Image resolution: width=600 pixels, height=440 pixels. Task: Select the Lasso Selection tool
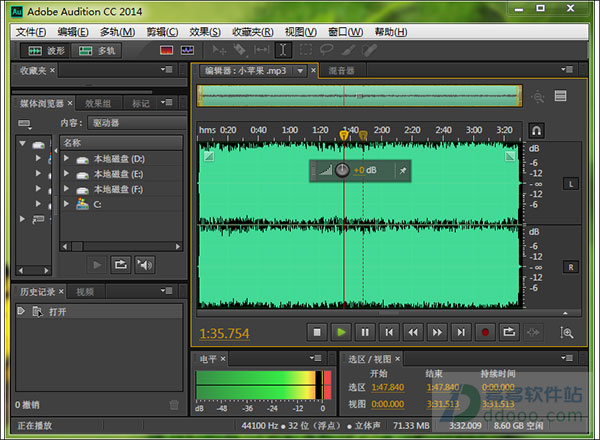(x=326, y=50)
